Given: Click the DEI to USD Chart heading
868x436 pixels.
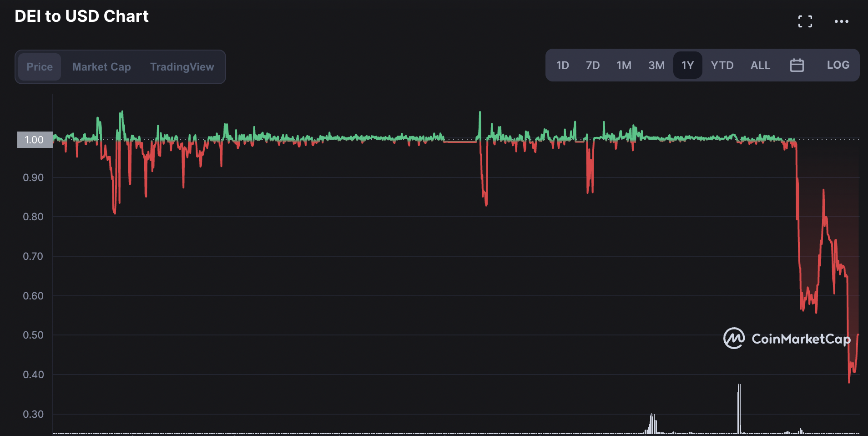Looking at the screenshot, I should point(82,16).
